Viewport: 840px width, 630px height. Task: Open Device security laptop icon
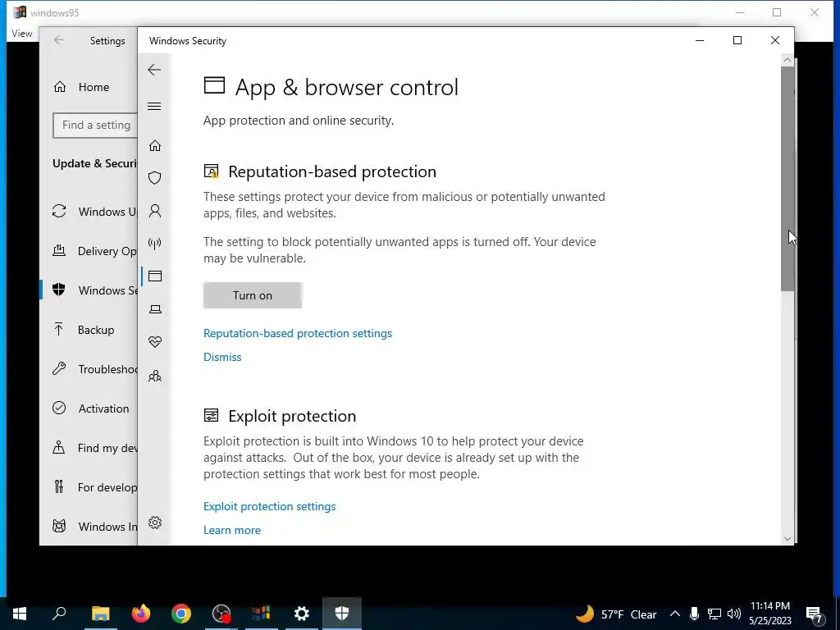point(155,309)
